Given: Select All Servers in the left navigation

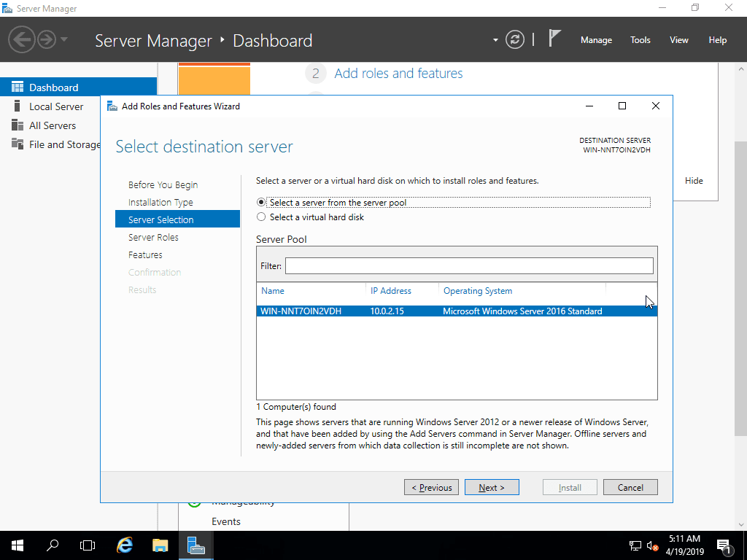Looking at the screenshot, I should 52,125.
